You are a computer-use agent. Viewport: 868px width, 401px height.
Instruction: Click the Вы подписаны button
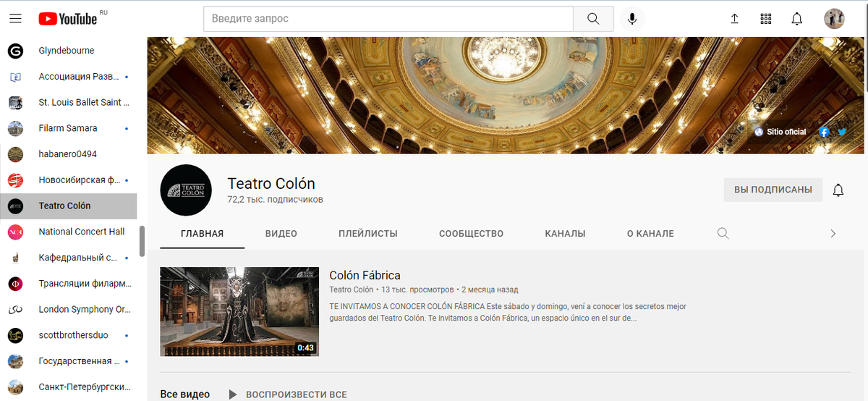(773, 190)
